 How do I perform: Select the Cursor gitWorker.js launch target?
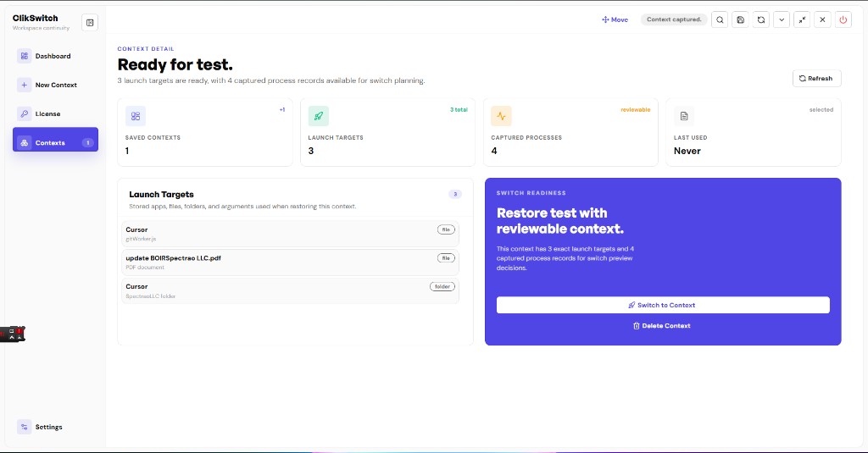pyautogui.click(x=290, y=234)
